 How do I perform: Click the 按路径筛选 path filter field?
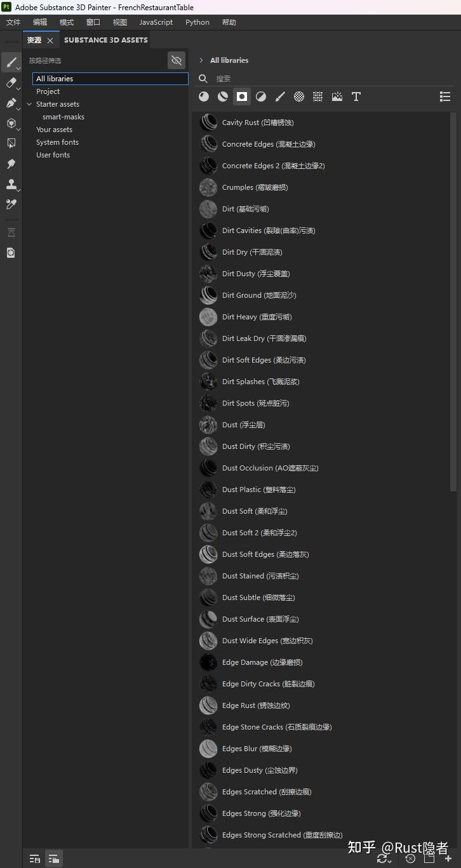click(x=95, y=60)
